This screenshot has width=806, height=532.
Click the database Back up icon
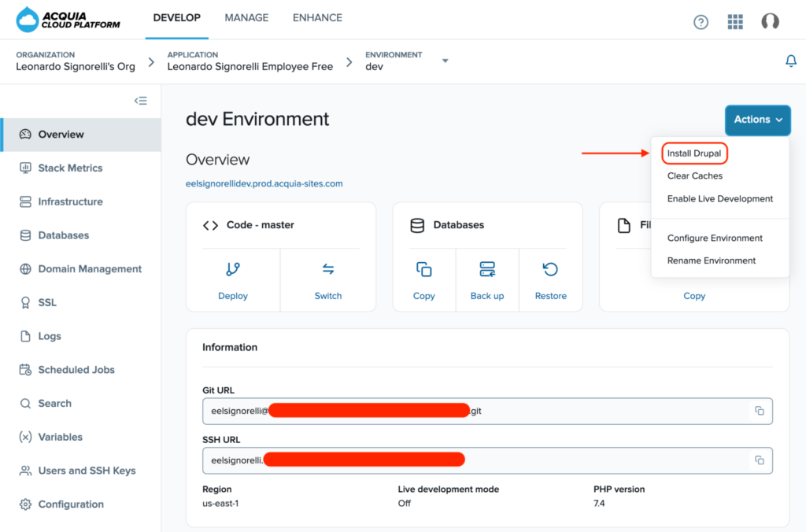point(487,269)
